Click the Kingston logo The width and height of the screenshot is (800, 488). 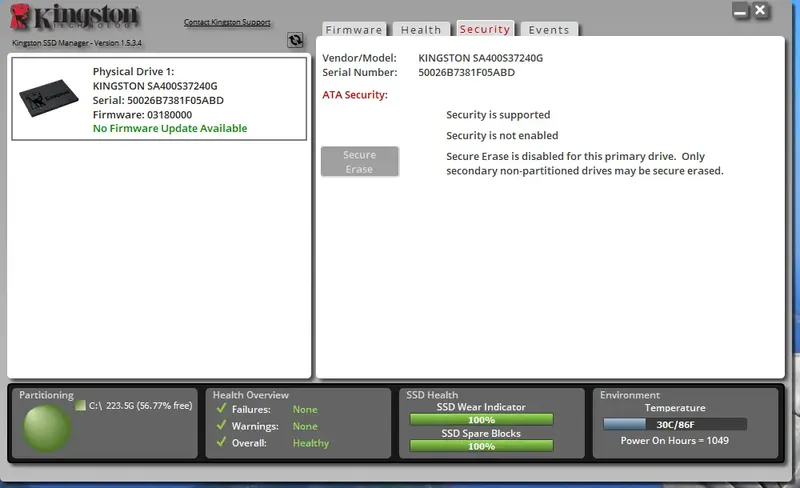(x=74, y=16)
